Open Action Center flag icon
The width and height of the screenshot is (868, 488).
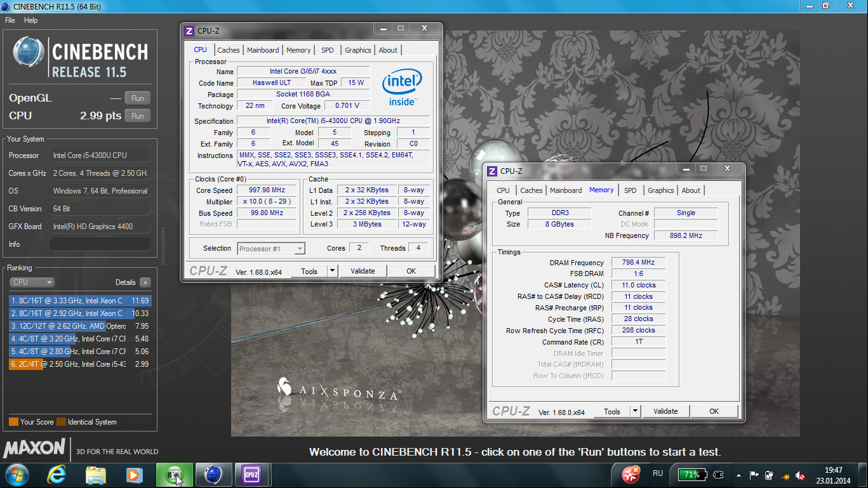click(754, 475)
